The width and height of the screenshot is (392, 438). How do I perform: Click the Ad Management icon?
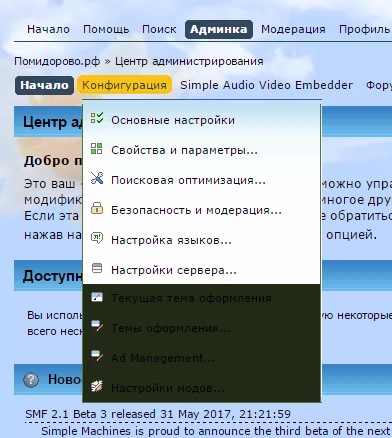click(x=97, y=356)
